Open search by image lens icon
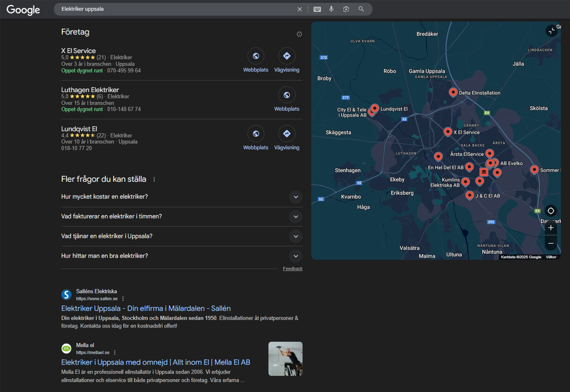The image size is (570, 392). (346, 9)
